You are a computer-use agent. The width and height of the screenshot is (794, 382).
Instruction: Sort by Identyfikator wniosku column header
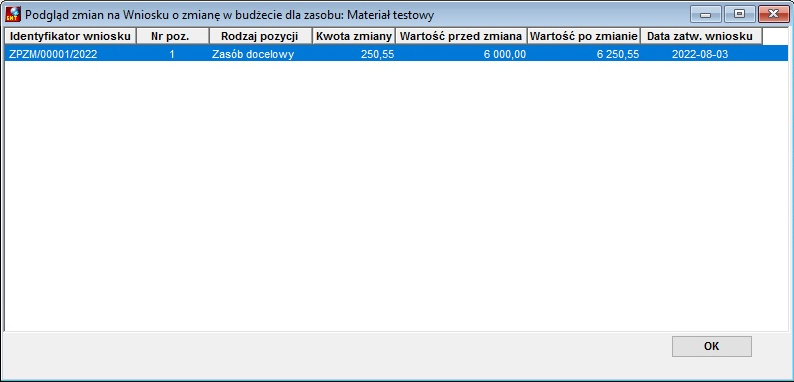pyautogui.click(x=70, y=36)
